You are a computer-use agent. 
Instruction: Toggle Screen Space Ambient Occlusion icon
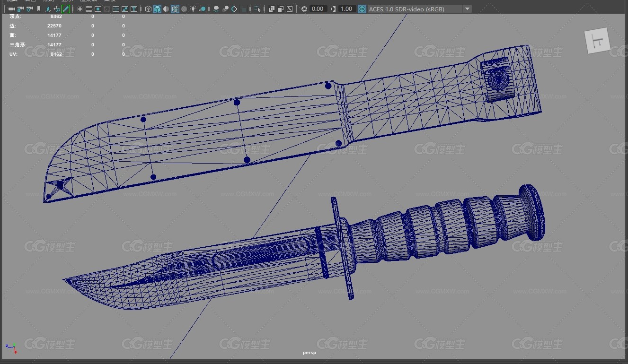216,9
